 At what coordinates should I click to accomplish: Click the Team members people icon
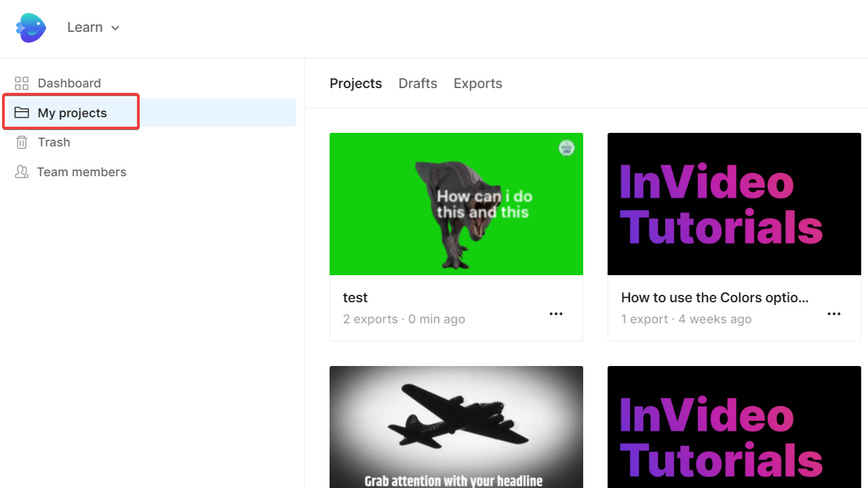(22, 171)
